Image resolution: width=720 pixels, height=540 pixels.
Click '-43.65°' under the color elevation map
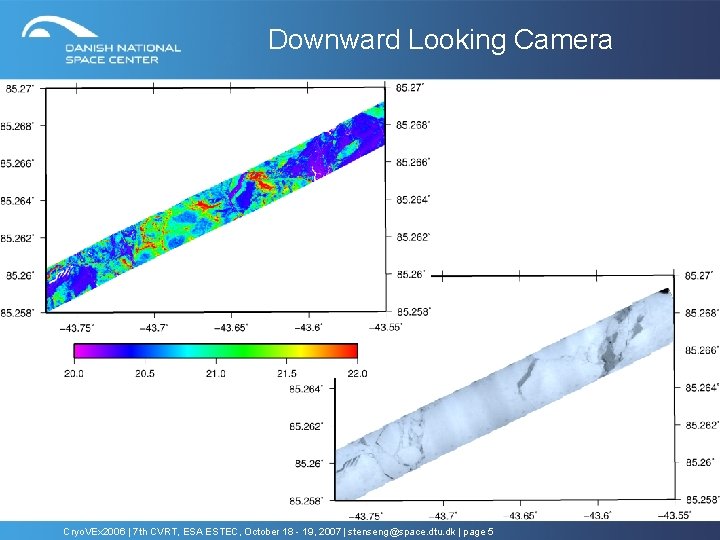point(231,328)
